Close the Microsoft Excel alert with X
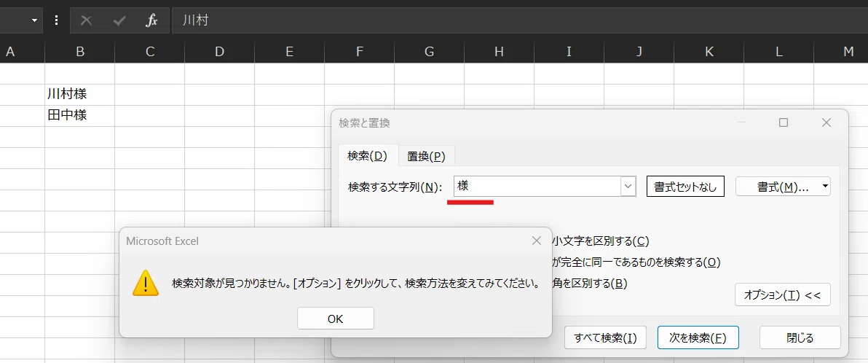 pos(537,241)
